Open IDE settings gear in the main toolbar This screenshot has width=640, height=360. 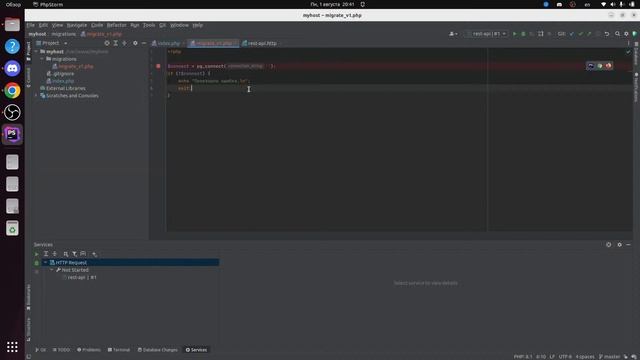[626, 34]
